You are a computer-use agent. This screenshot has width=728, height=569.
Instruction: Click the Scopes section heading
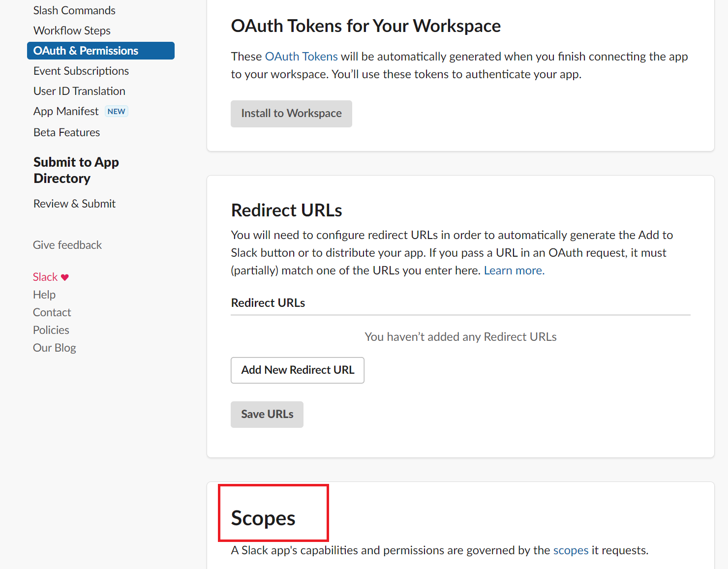(x=263, y=518)
